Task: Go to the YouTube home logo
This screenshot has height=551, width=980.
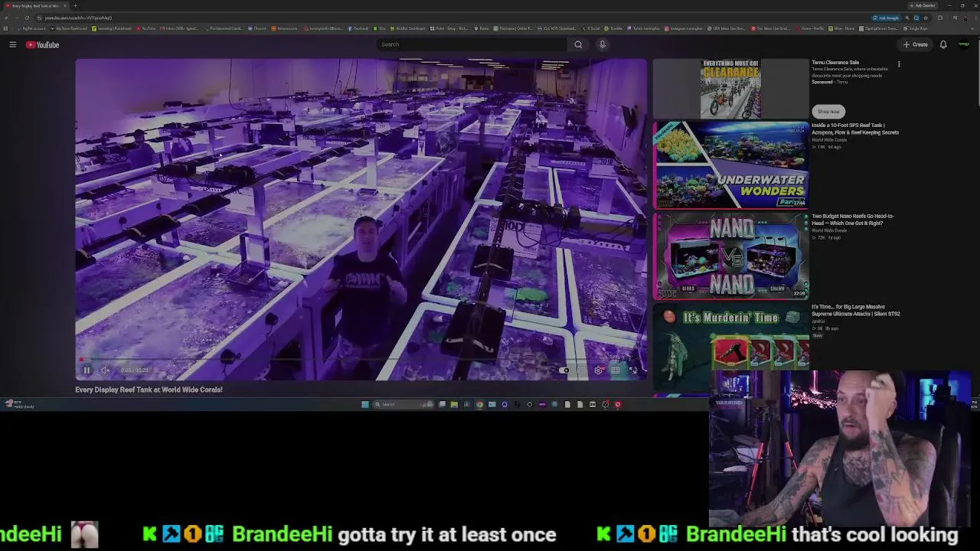Action: 43,45
